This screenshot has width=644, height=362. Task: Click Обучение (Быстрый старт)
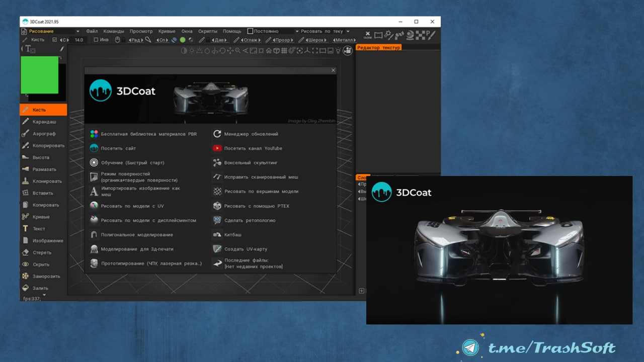click(x=127, y=163)
